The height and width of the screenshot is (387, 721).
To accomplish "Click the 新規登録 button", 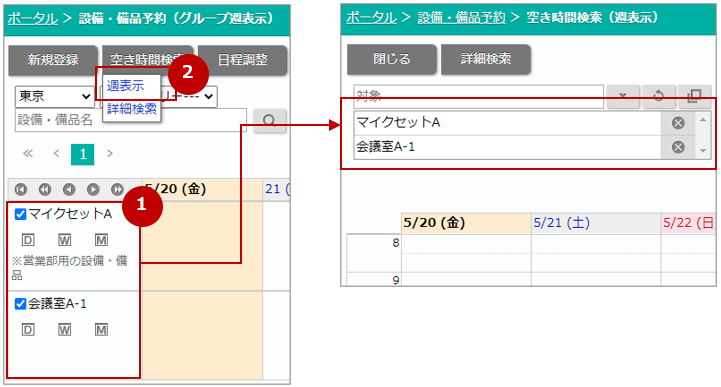I will [x=53, y=60].
